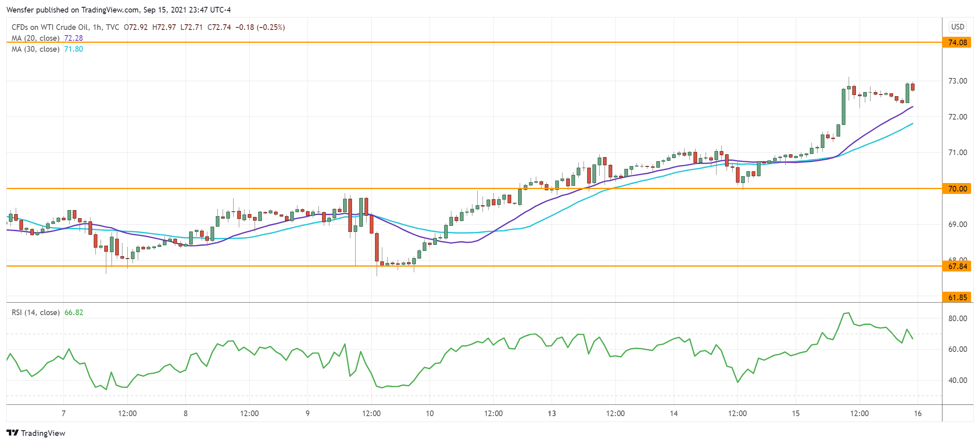Click the 61.85 orange price label

[x=957, y=297]
